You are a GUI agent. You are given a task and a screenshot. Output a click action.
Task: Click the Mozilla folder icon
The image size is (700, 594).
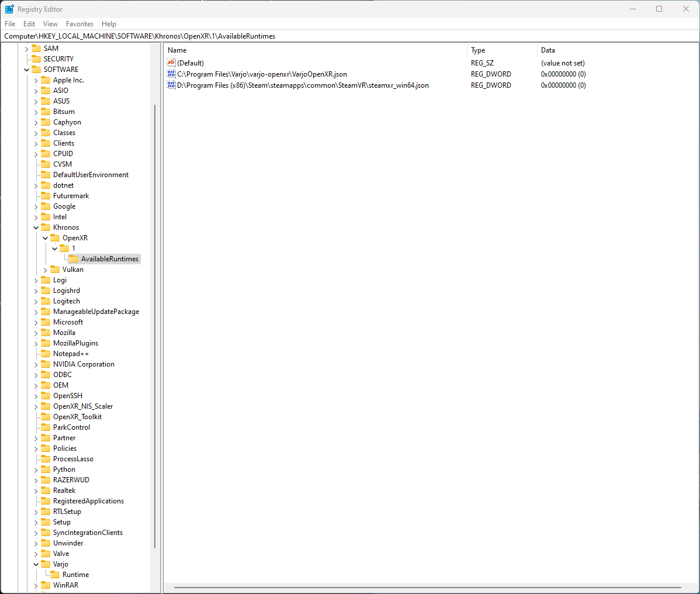coord(46,333)
